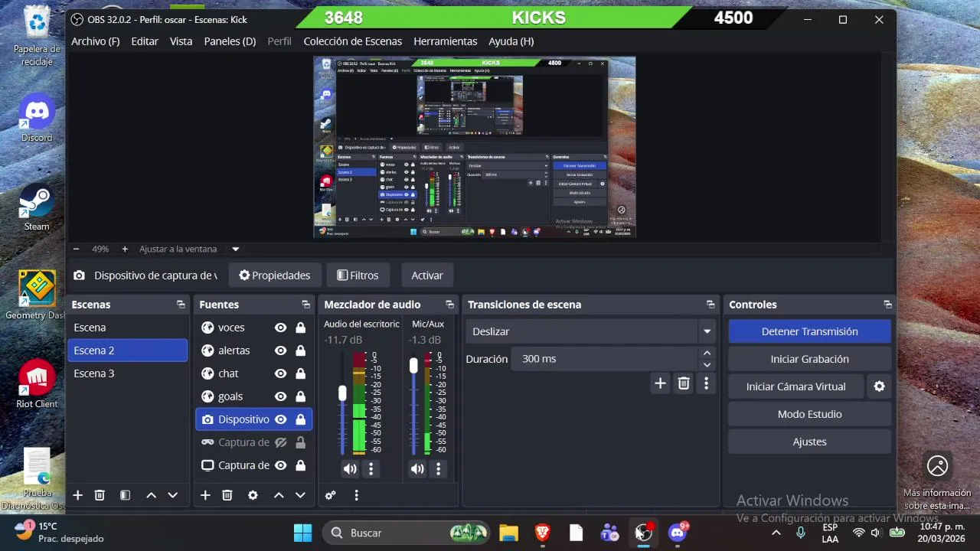Unlock the voces source

coord(300,328)
